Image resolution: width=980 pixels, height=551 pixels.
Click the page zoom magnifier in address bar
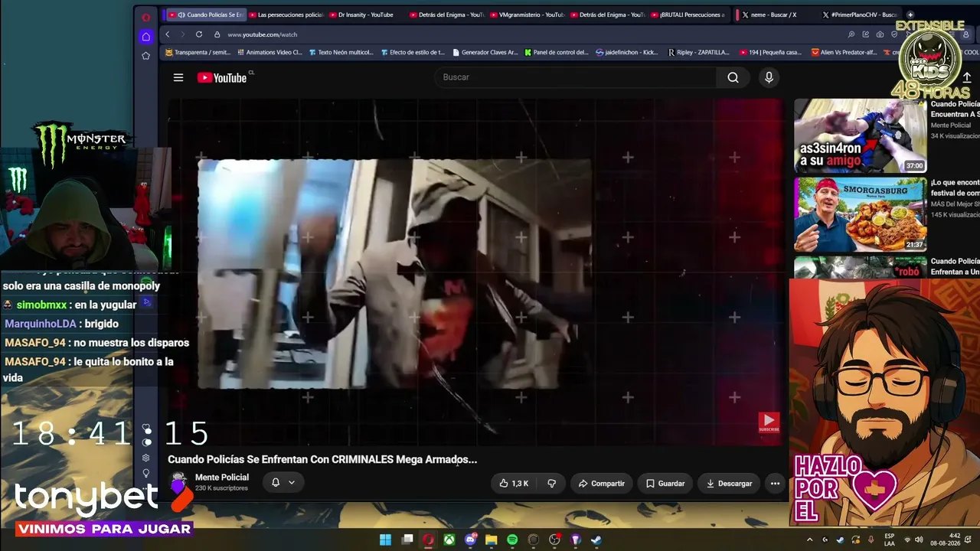(x=851, y=34)
